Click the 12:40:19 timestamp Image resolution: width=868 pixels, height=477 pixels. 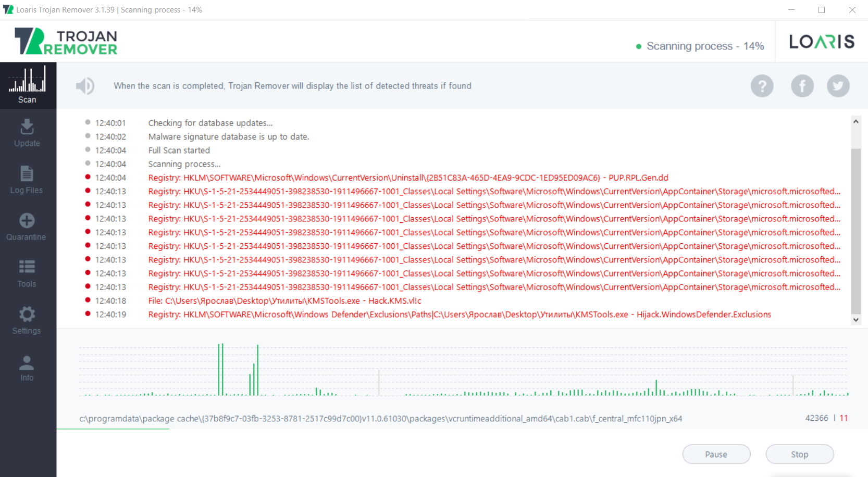(x=110, y=314)
